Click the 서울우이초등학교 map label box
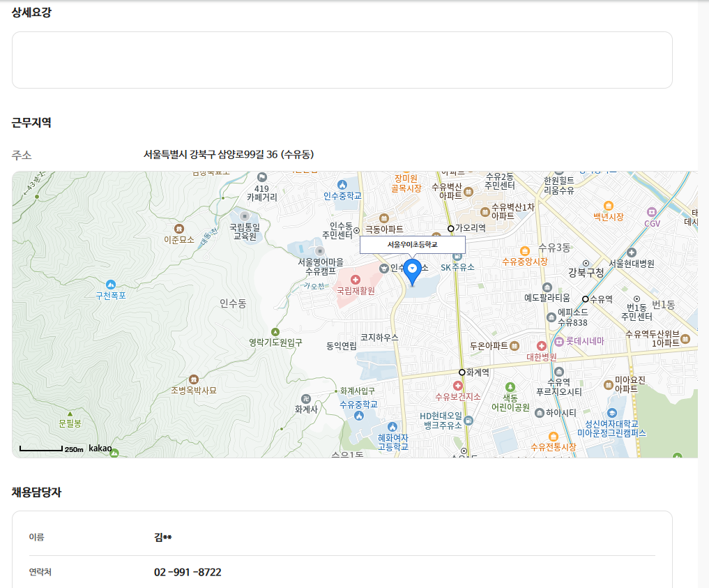The height and width of the screenshot is (588, 709). [x=412, y=245]
